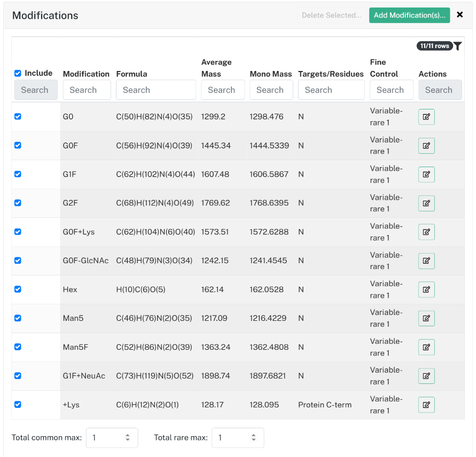476x457 pixels.
Task: Focus the Modification column search field
Action: coord(87,90)
